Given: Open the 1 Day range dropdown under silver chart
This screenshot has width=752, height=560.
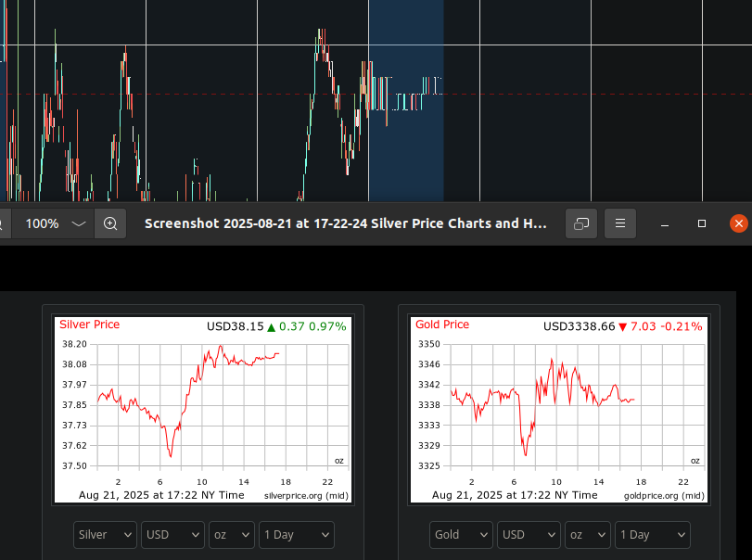Looking at the screenshot, I should (x=297, y=535).
